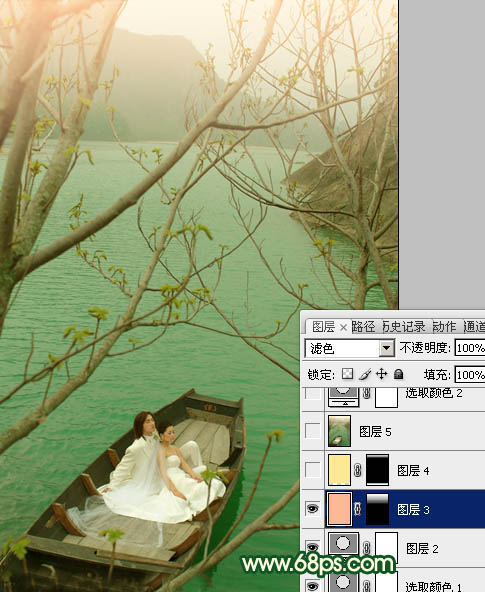Show the 图层 5 layer
The height and width of the screenshot is (592, 485).
(x=313, y=431)
